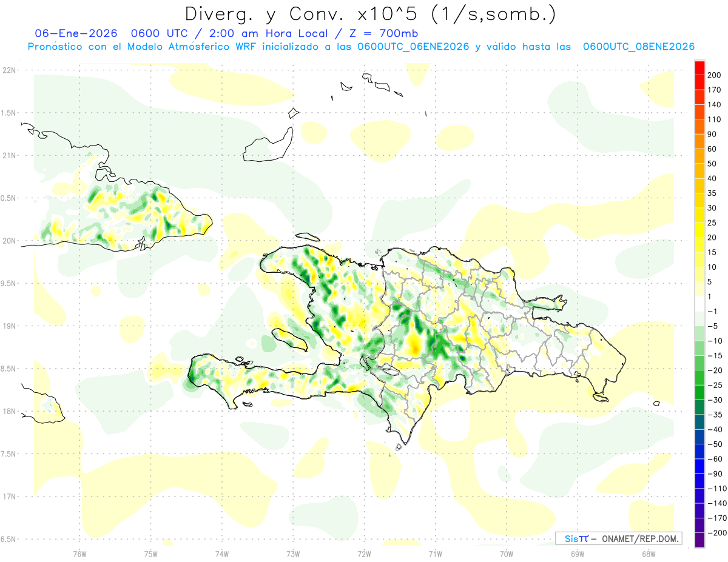Click latitude label 17N
728x562 pixels.
(x=9, y=497)
